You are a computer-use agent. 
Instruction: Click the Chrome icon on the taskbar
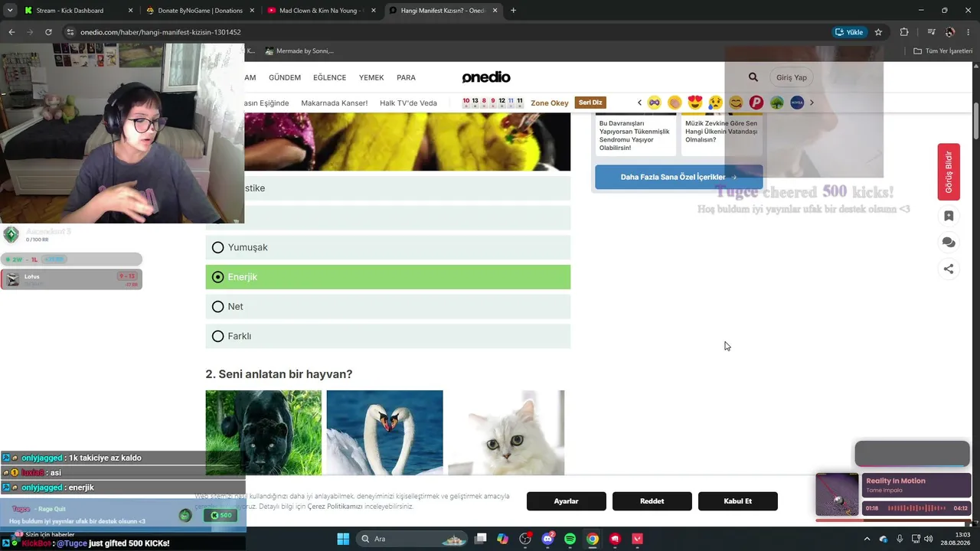point(593,539)
